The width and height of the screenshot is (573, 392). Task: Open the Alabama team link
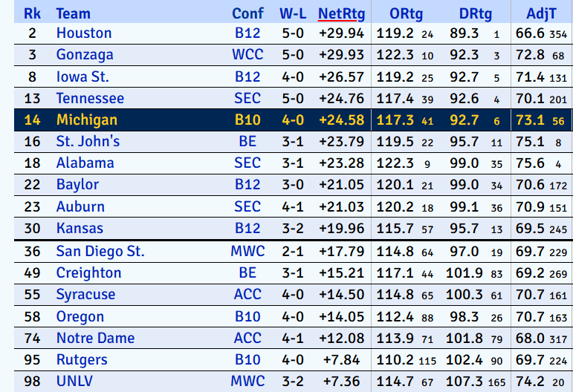85,163
